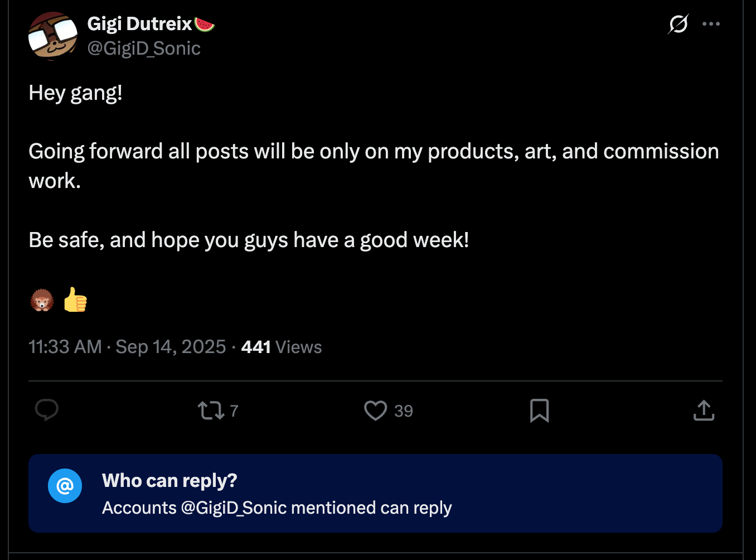
Task: Open Gigi Dutreix's profile avatar
Action: [x=53, y=36]
